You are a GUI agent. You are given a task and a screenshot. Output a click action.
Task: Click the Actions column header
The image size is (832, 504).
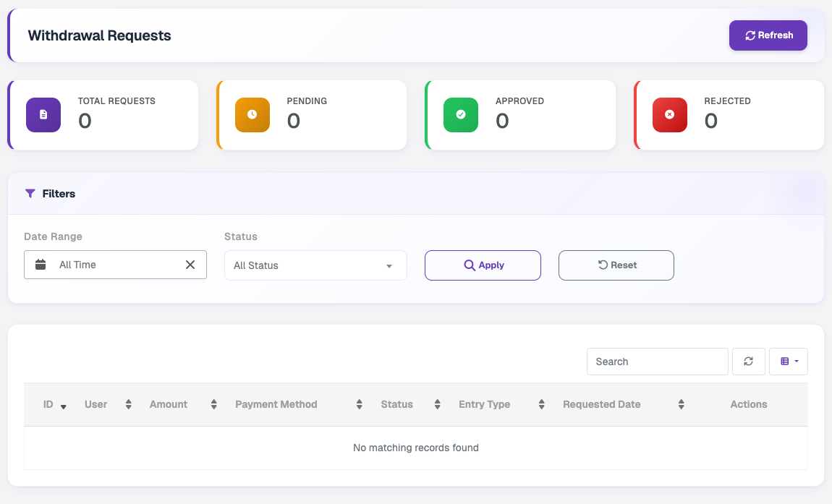pyautogui.click(x=749, y=404)
